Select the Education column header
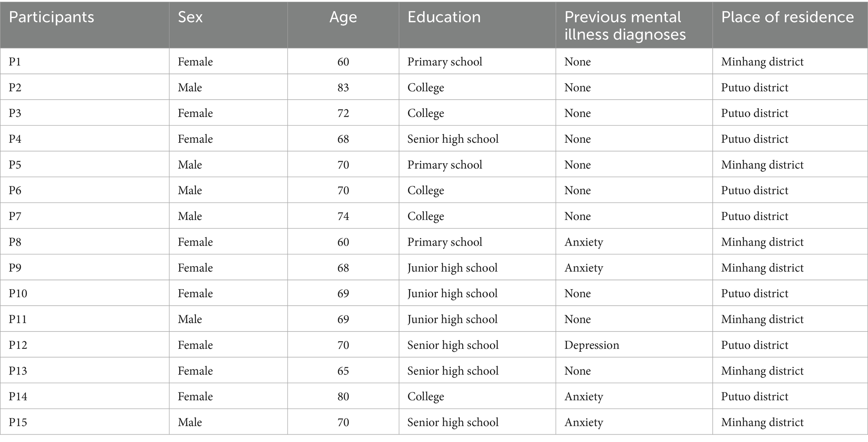868x442 pixels. pyautogui.click(x=444, y=17)
